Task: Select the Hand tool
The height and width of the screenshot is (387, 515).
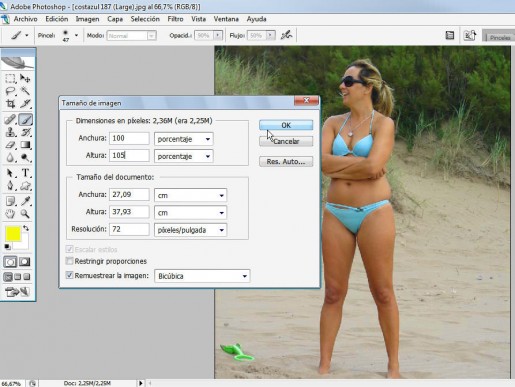Action: [10, 214]
